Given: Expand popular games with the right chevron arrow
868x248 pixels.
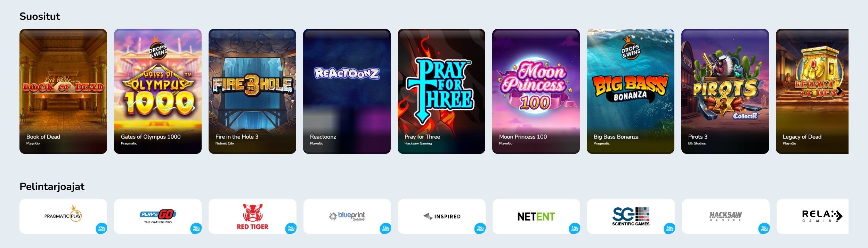Looking at the screenshot, I should coord(839,91).
